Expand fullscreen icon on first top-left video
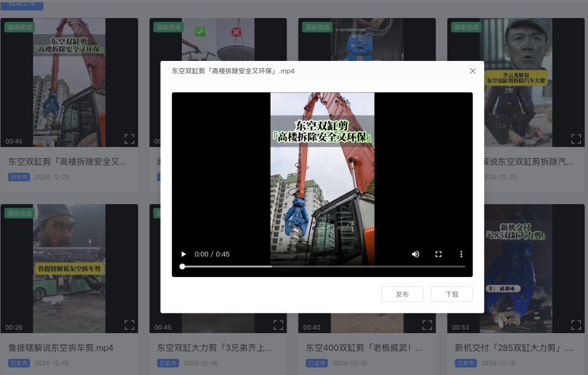 129,139
